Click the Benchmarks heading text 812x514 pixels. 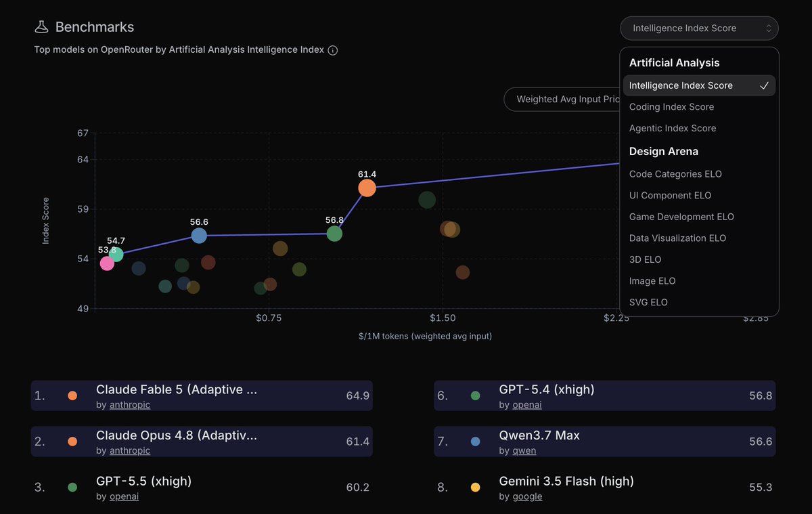95,27
